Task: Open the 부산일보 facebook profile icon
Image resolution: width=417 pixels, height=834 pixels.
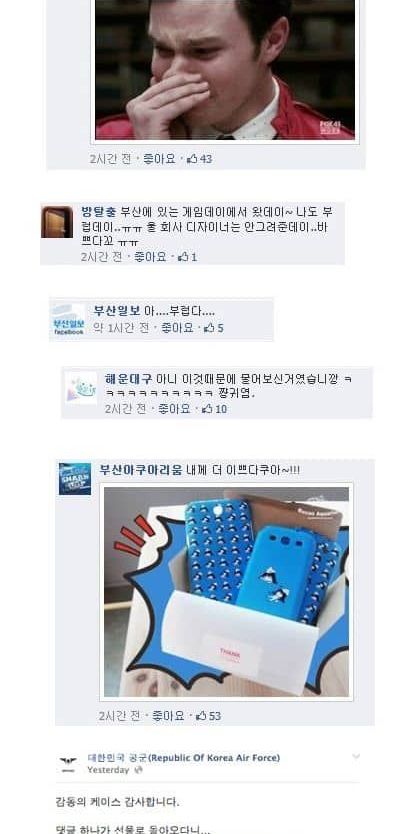Action: [x=69, y=319]
